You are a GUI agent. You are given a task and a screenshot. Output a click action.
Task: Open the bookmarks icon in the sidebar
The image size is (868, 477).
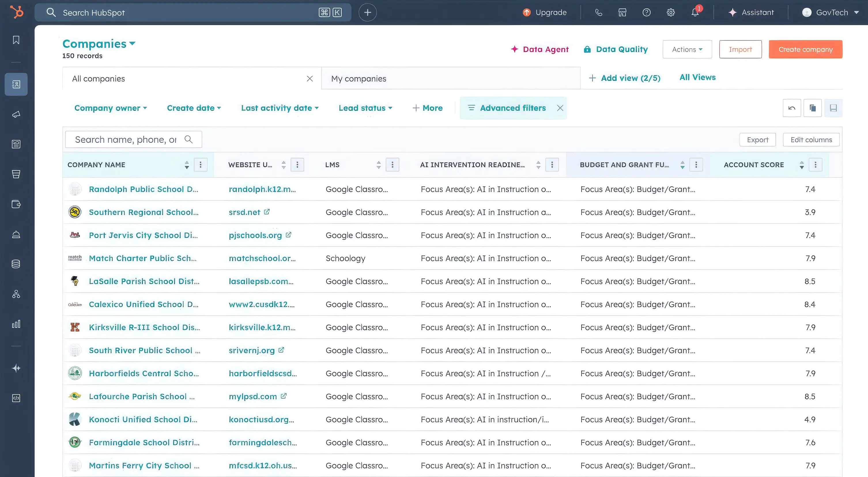click(x=16, y=40)
